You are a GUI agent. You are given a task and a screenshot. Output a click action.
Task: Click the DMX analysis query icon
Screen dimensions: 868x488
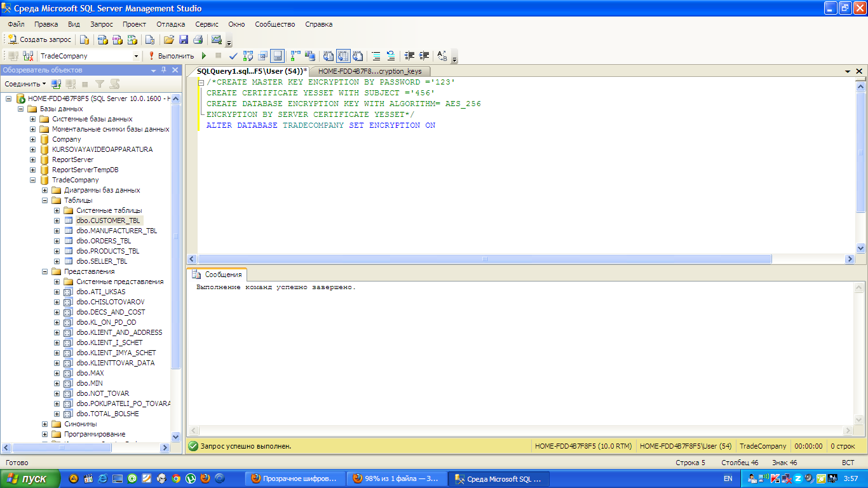118,39
